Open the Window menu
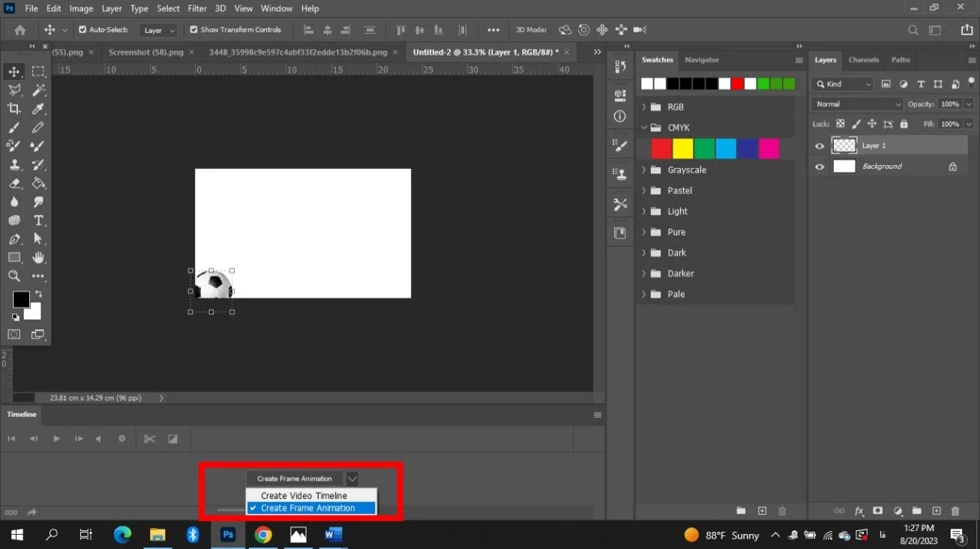 pos(277,8)
